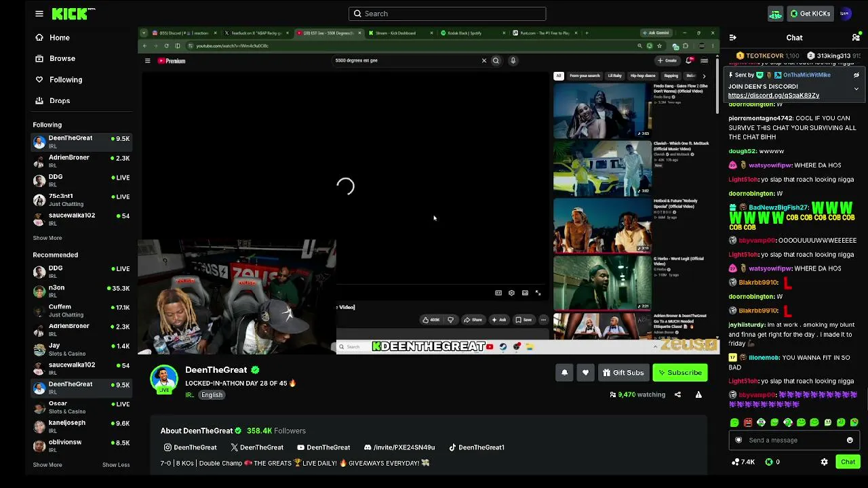Open Cuffem recommended channel
The image size is (868, 488).
[x=81, y=310]
